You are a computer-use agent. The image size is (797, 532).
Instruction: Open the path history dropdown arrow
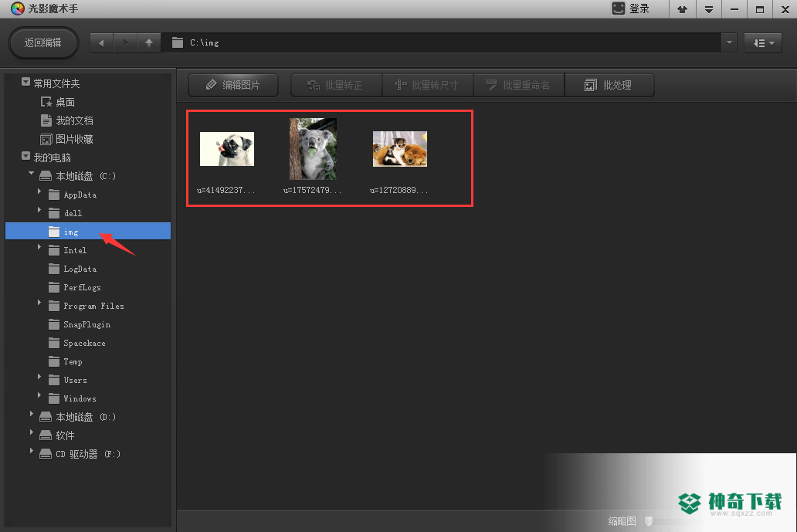(729, 42)
